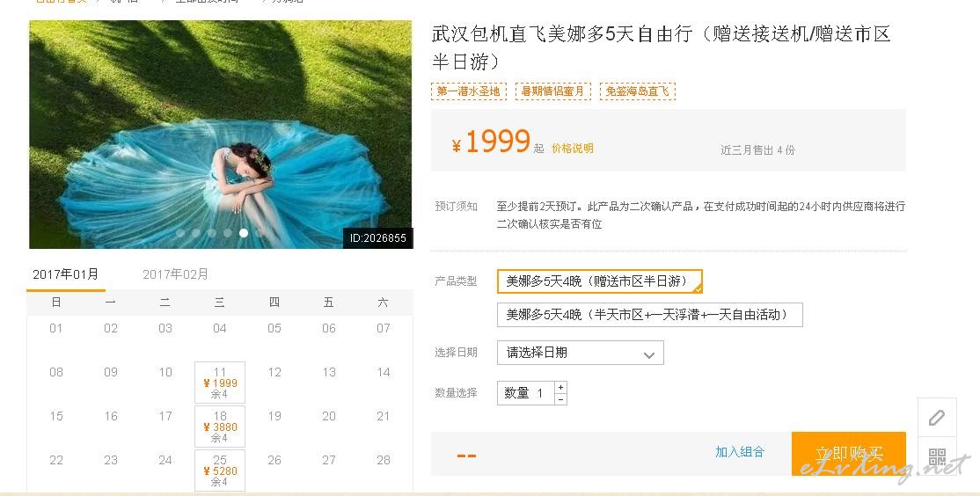Viewport: 980px width, 496px height.
Task: Open the QR code icon
Action: (936, 456)
